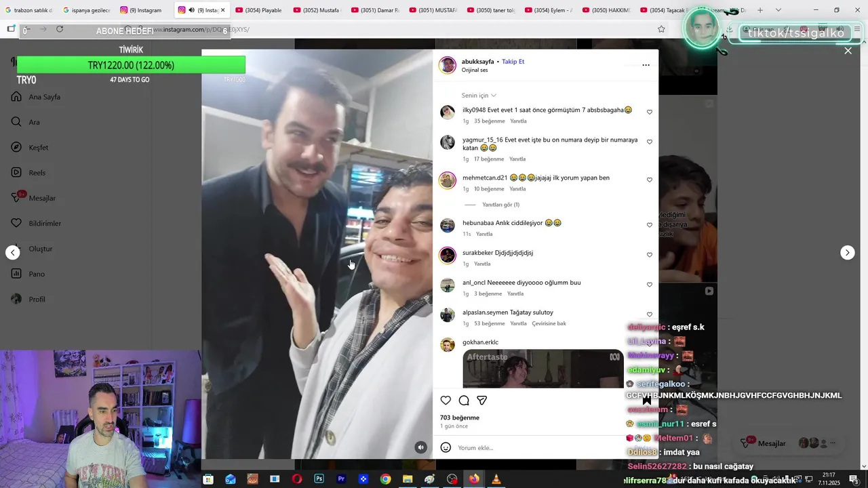Reload the page

[x=60, y=29]
